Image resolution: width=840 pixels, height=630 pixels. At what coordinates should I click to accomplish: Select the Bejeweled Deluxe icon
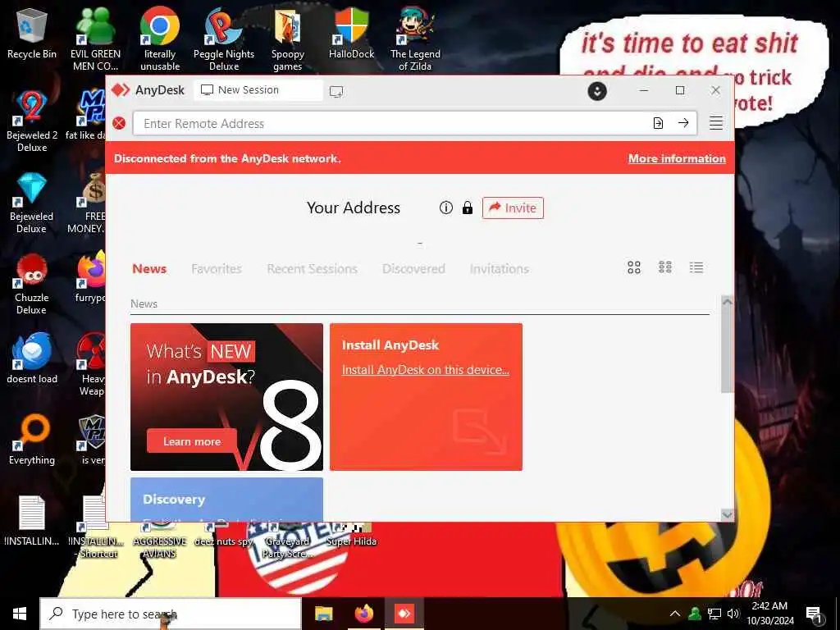click(x=32, y=203)
